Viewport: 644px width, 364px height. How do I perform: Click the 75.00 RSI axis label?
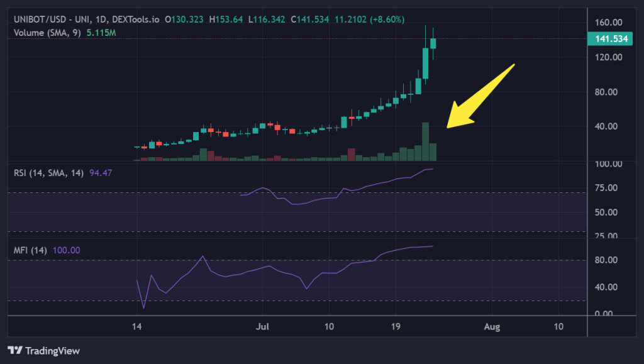[606, 188]
